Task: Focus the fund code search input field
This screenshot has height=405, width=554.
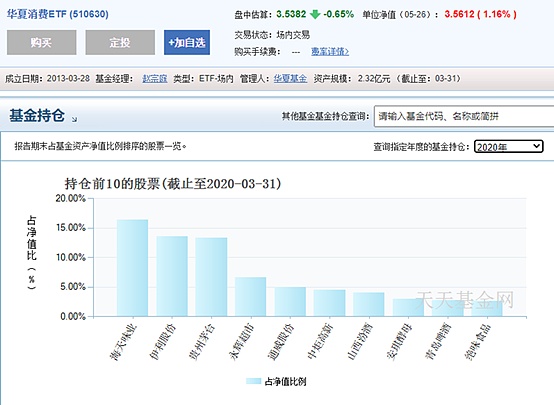Action: pyautogui.click(x=464, y=116)
